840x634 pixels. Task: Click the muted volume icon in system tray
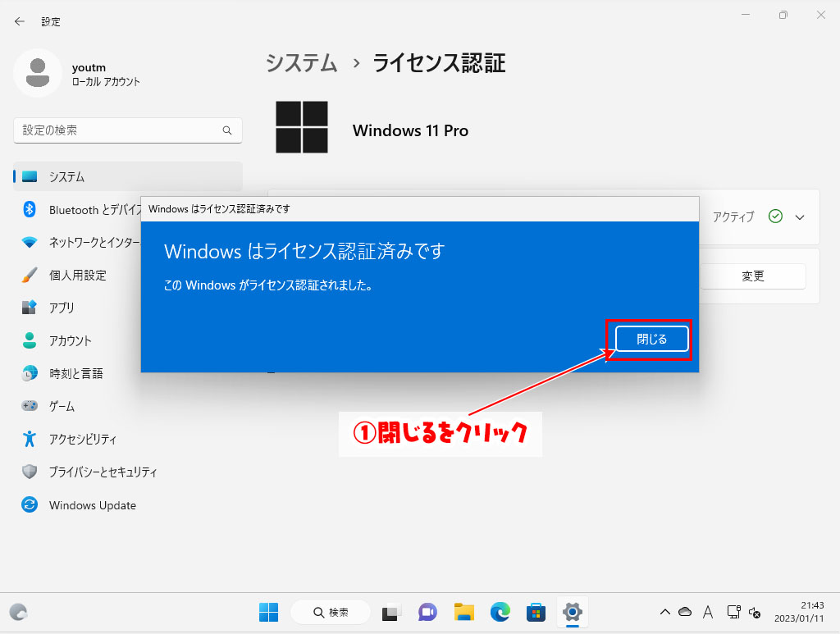pos(754,612)
